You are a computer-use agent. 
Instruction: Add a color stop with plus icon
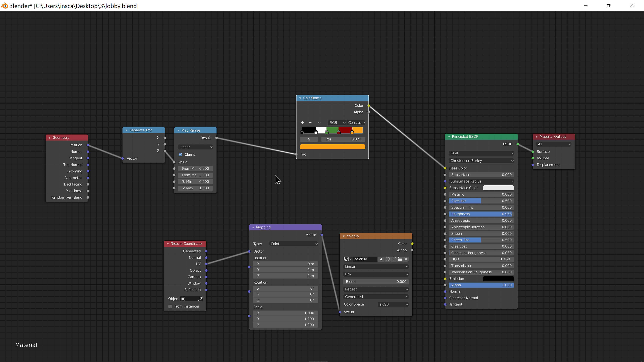click(x=303, y=122)
